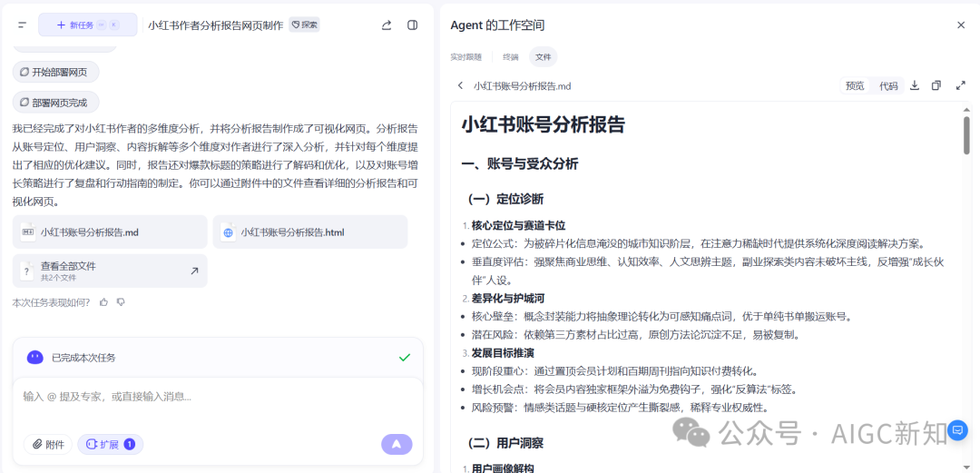Click the text 发展目标推演
980x473 pixels.
pyautogui.click(x=503, y=353)
